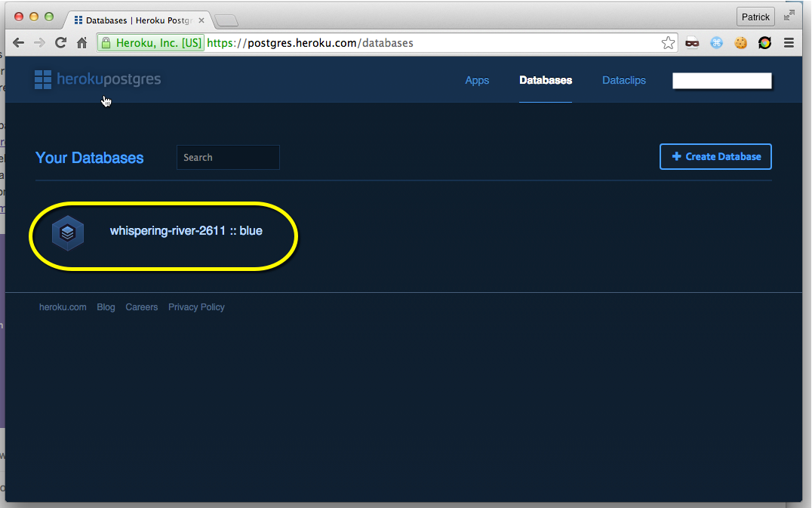The width and height of the screenshot is (812, 508).
Task: Open whispering-river-2611 :: blue database
Action: coord(186,231)
